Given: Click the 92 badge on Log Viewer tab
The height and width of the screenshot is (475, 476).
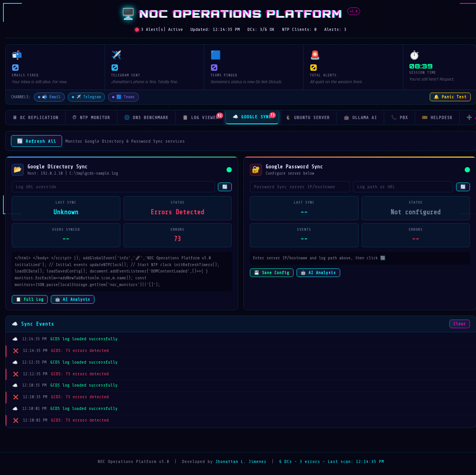Looking at the screenshot, I should pyautogui.click(x=220, y=116).
